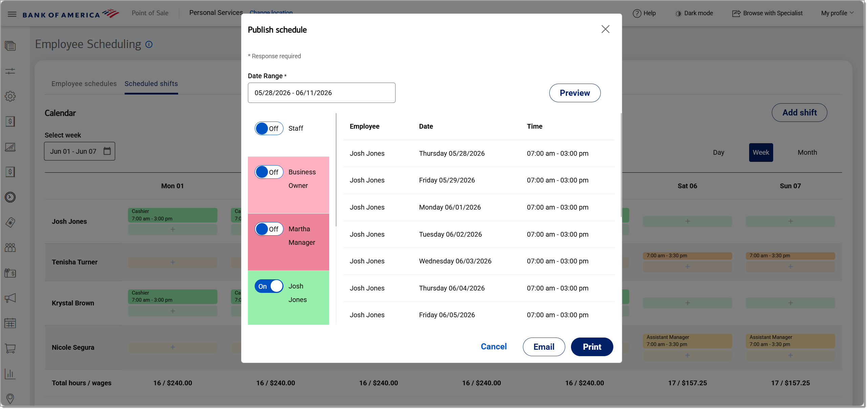This screenshot has height=410, width=868.
Task: Select the Week calendar view
Action: pos(761,152)
